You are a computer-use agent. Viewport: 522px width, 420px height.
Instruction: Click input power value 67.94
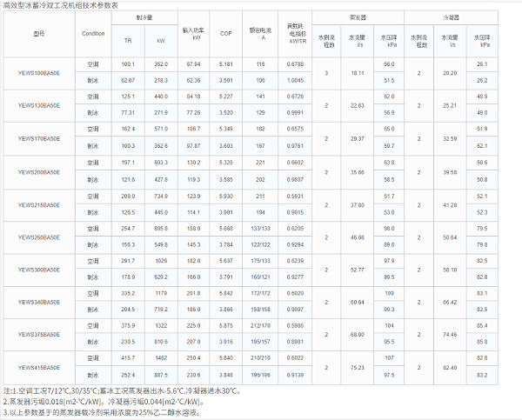tap(193, 64)
